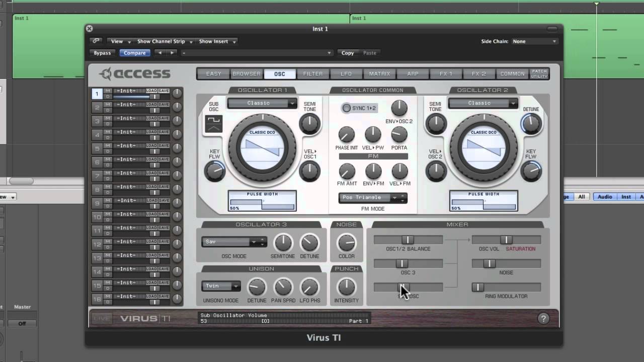Adjust the Ring Modulator slider

tap(506, 287)
